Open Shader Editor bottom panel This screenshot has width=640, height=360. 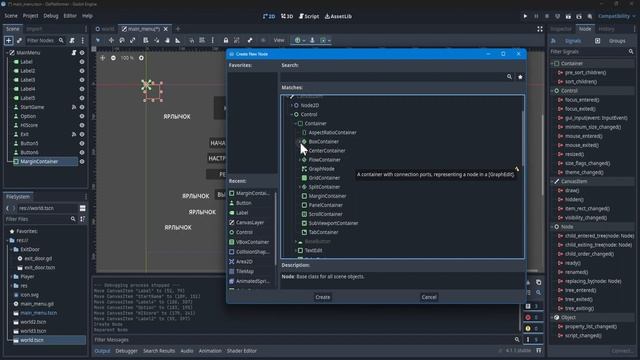(241, 351)
